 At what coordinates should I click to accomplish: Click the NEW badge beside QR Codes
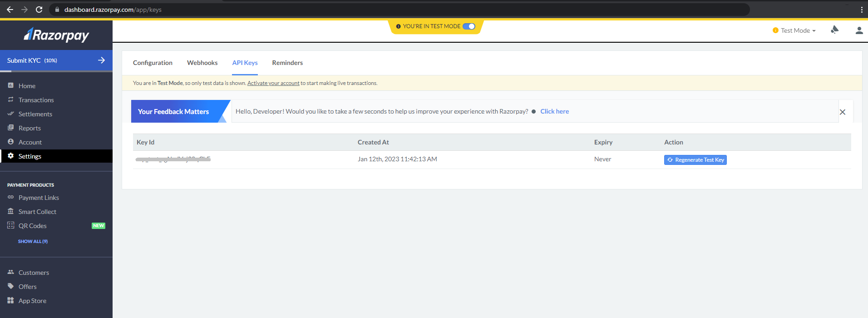(x=99, y=226)
